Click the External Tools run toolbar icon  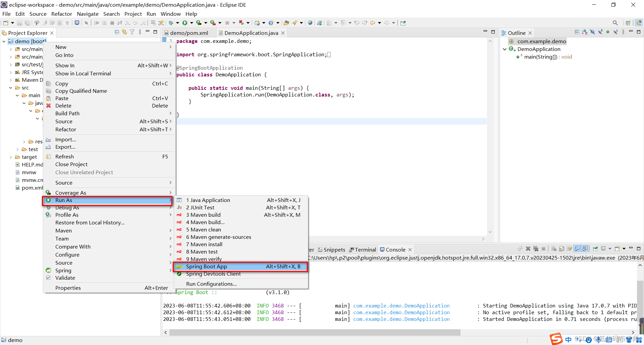pyautogui.click(x=213, y=23)
